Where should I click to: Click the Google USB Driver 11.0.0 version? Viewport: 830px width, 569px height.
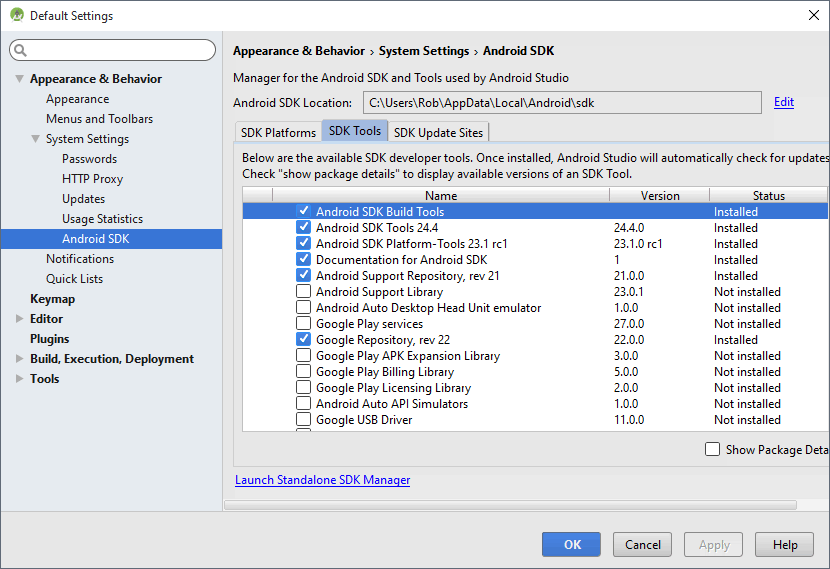click(x=629, y=420)
